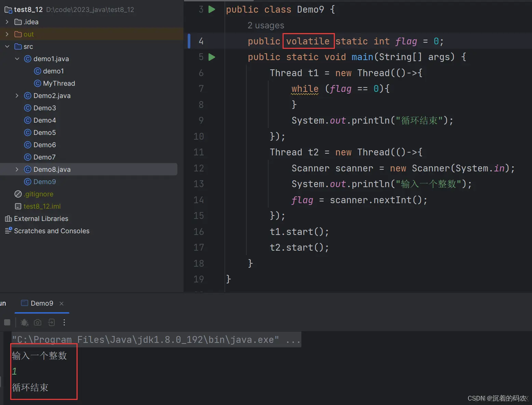Open more options in Run toolbar

coord(64,322)
